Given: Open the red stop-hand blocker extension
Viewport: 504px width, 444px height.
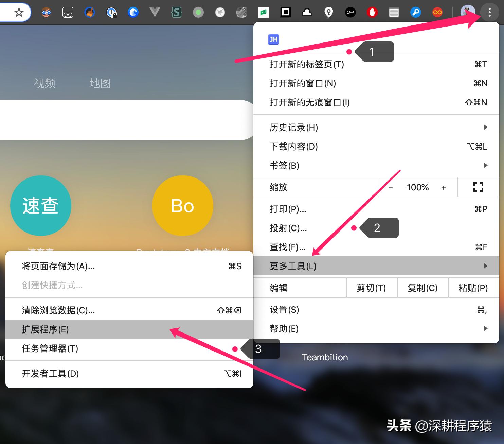Looking at the screenshot, I should 372,12.
